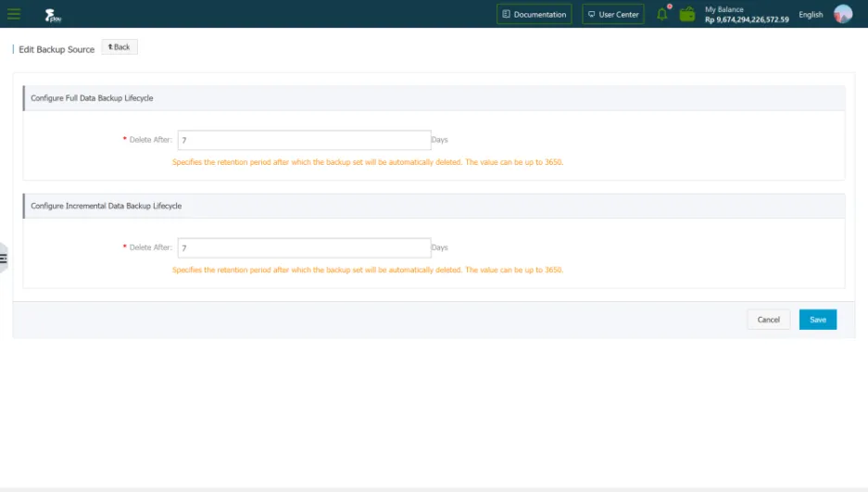The width and height of the screenshot is (868, 492).
Task: View My Balance amount details
Action: [x=747, y=15]
